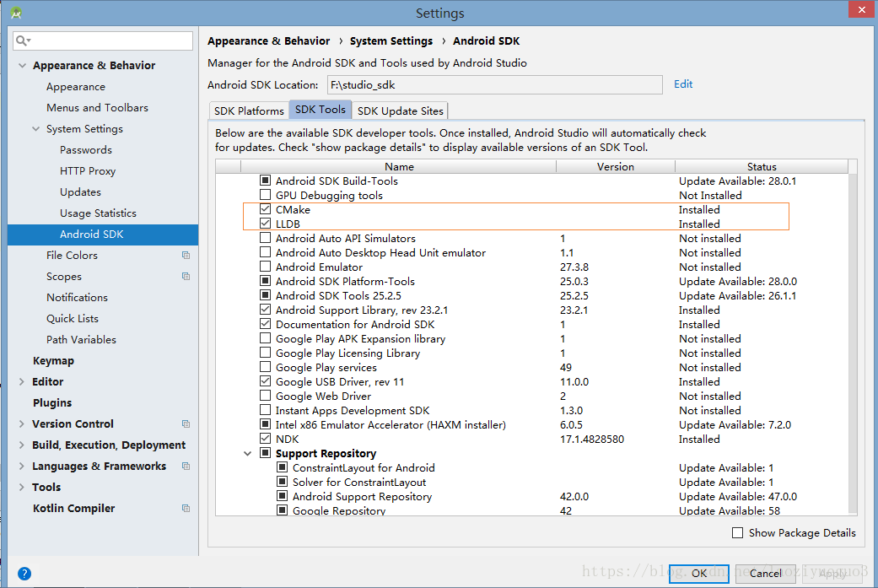The height and width of the screenshot is (588, 878).
Task: Click the Edit link for SDK location
Action: point(683,84)
